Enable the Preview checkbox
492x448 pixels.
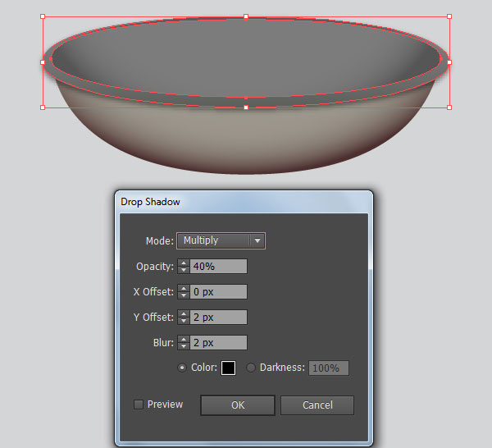coord(139,405)
